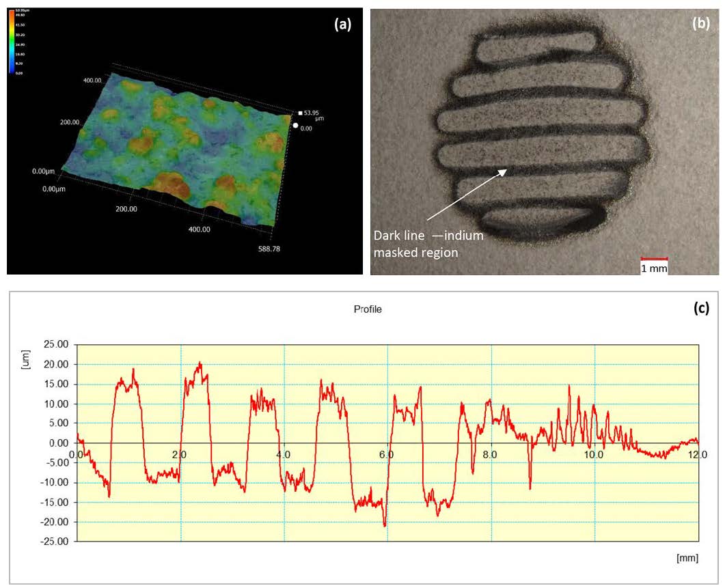
Task: Click the "10.0" x-axis label
Action: pos(593,455)
